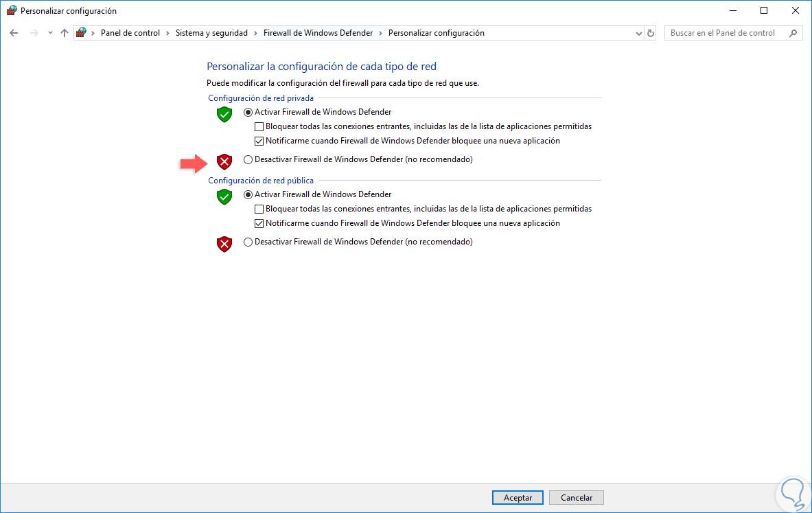Click the search magnifier icon

pos(793,33)
